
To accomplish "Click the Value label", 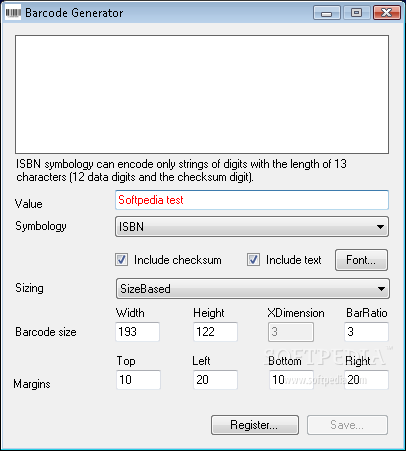I will (29, 204).
